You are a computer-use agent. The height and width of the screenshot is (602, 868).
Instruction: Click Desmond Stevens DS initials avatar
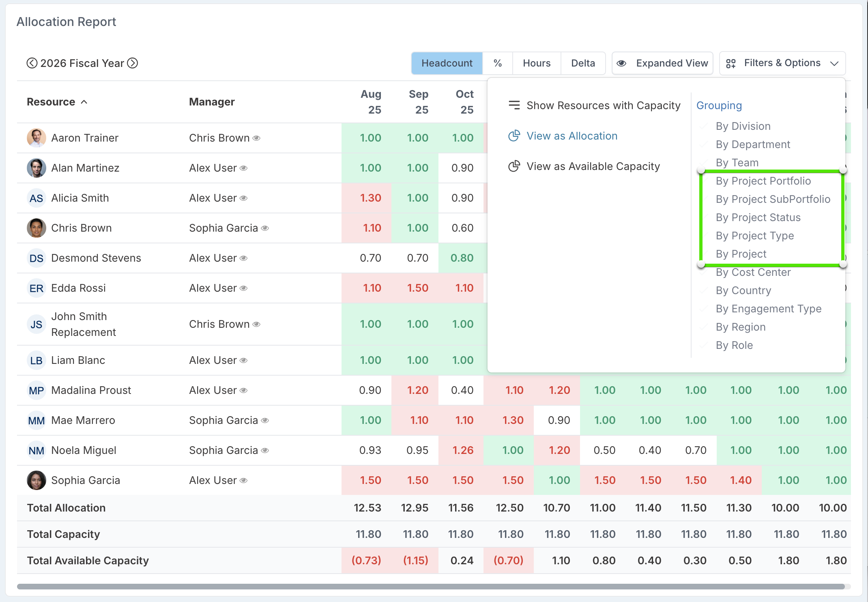[x=36, y=258]
